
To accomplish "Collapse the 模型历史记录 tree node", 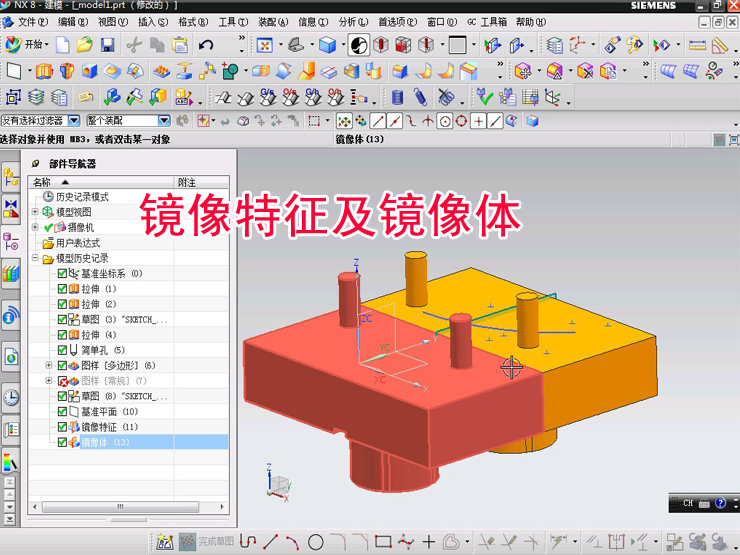I will tap(36, 258).
